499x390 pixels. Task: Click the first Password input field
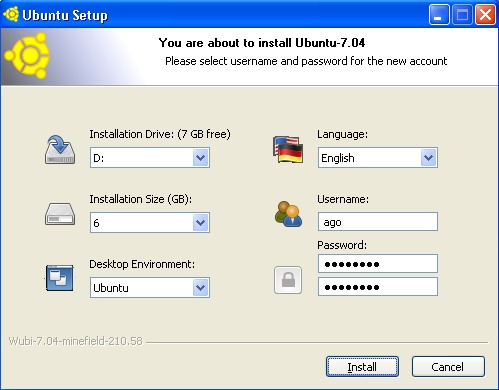click(x=378, y=264)
